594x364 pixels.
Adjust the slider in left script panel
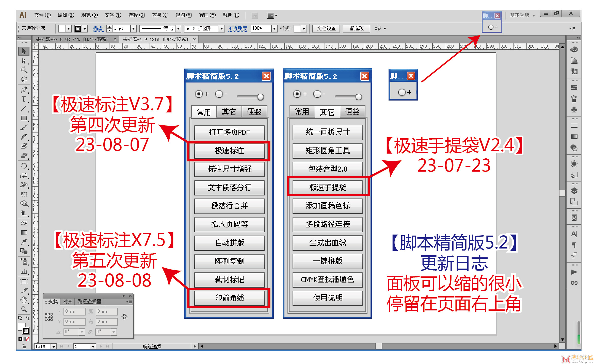click(x=260, y=97)
